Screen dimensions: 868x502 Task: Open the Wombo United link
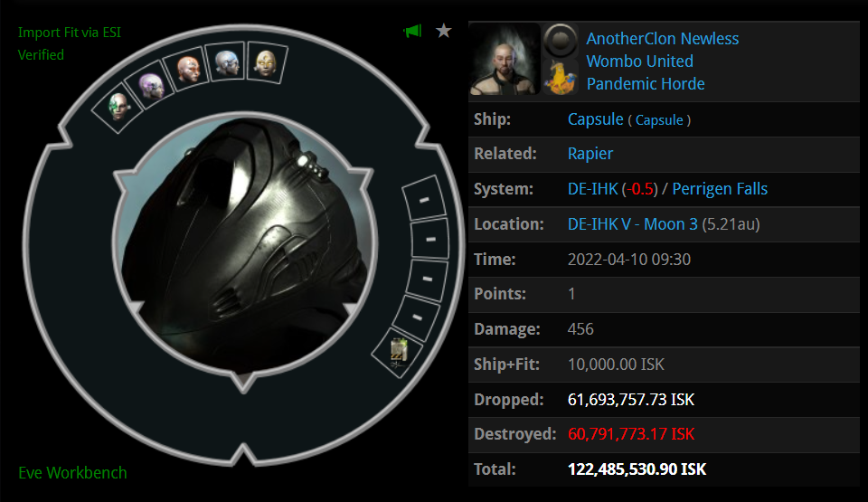pyautogui.click(x=639, y=61)
